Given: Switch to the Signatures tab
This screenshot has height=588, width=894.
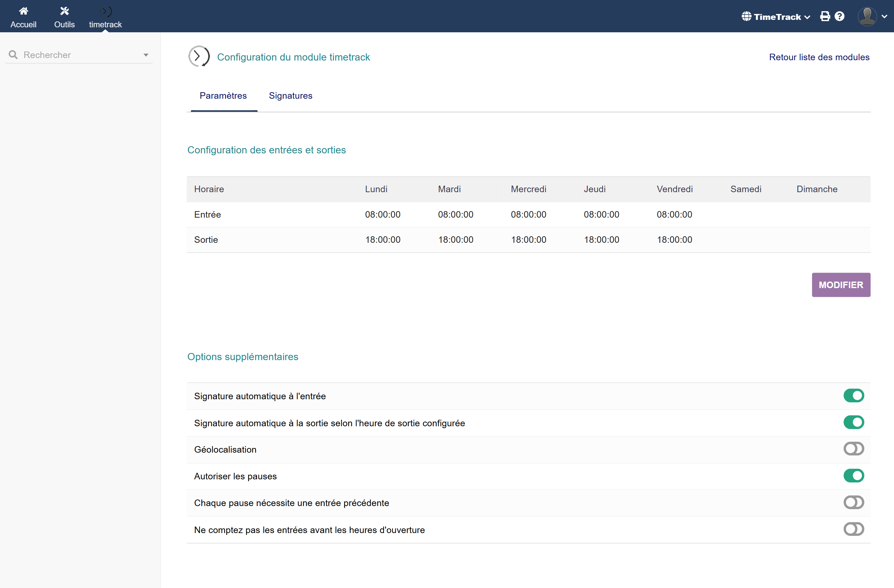Looking at the screenshot, I should pyautogui.click(x=290, y=96).
